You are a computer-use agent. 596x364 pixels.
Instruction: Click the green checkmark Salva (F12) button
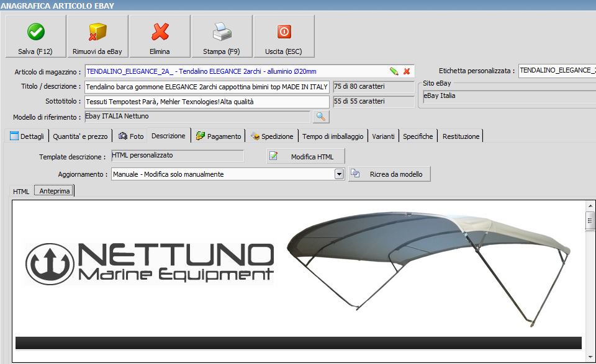(x=36, y=37)
